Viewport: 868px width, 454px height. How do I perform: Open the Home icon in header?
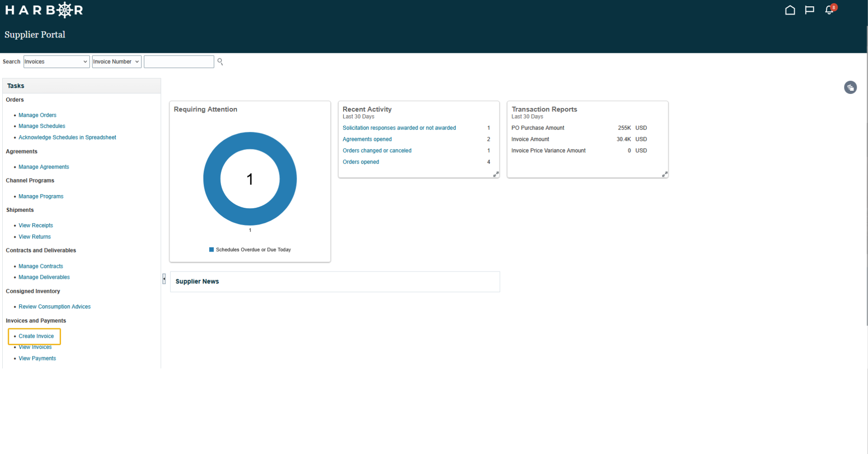click(x=790, y=10)
